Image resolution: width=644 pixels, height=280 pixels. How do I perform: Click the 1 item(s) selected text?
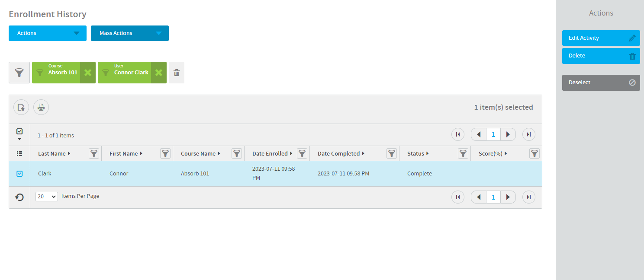point(504,107)
